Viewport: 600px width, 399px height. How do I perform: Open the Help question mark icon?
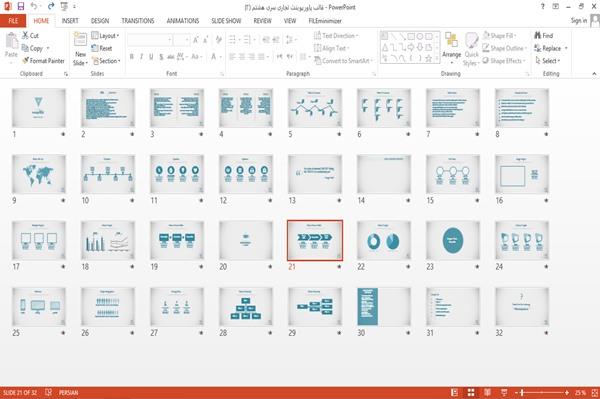(542, 7)
